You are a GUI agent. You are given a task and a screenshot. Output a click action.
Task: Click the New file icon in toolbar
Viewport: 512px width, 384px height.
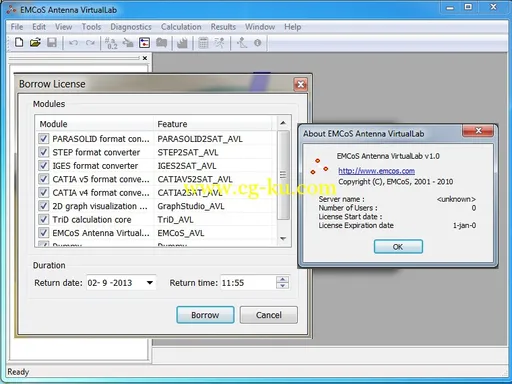[19, 43]
